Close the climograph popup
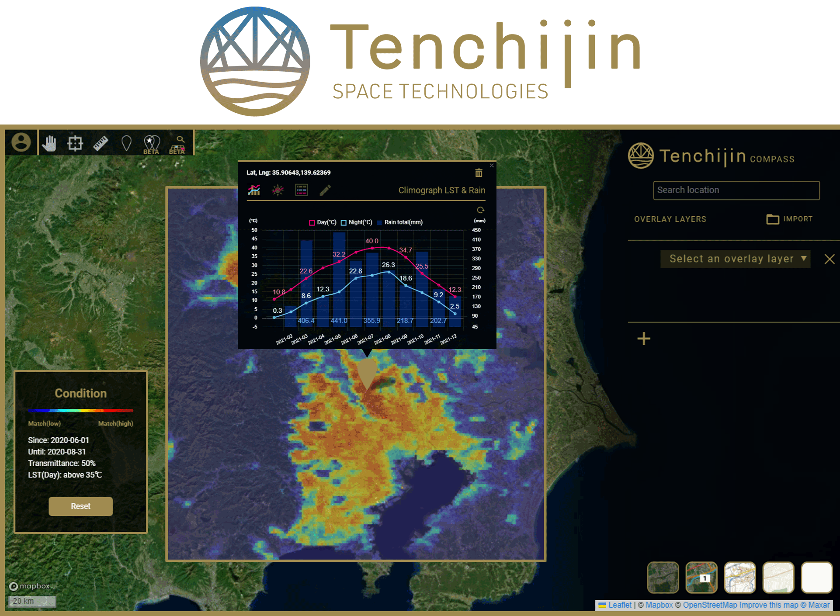 click(x=492, y=165)
